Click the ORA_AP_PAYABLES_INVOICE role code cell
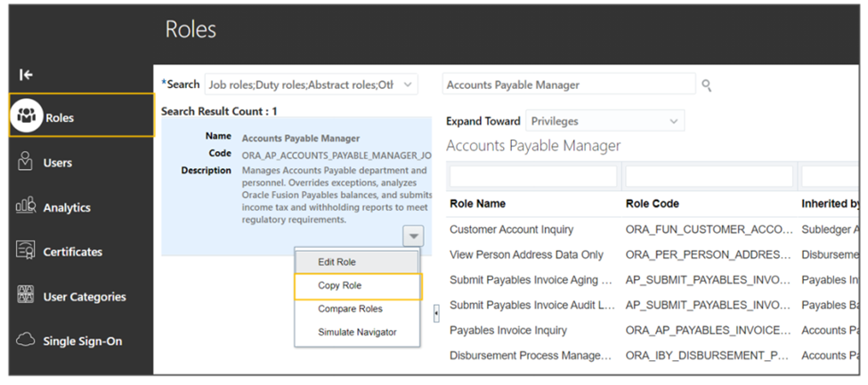Image resolution: width=868 pixels, height=385 pixels. [x=710, y=330]
